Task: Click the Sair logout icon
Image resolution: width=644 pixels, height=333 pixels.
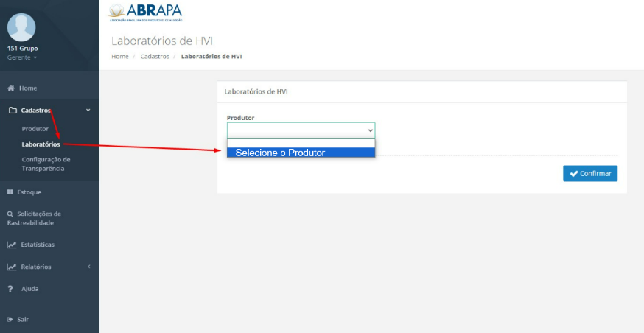Action: pyautogui.click(x=10, y=320)
